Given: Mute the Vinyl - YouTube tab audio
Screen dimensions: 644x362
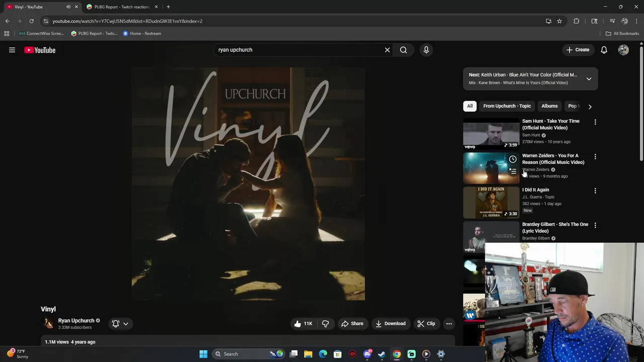Looking at the screenshot, I should click(x=68, y=7).
